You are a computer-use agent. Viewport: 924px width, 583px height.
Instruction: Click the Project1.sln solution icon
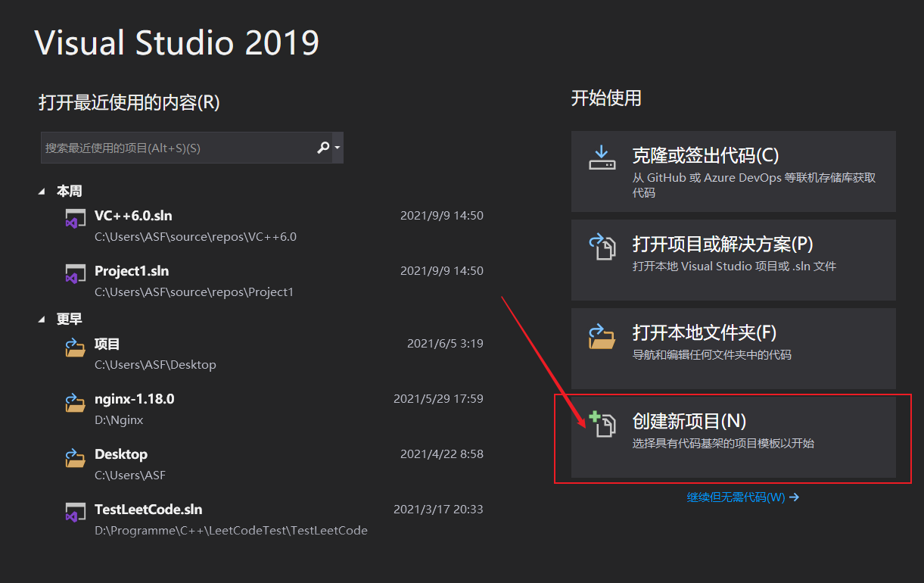point(74,274)
